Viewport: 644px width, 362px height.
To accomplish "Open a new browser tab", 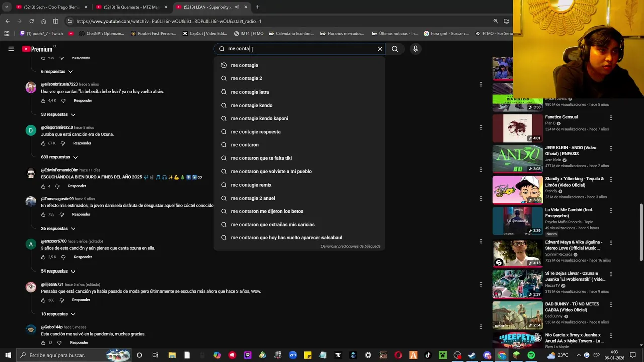I will coord(257,7).
